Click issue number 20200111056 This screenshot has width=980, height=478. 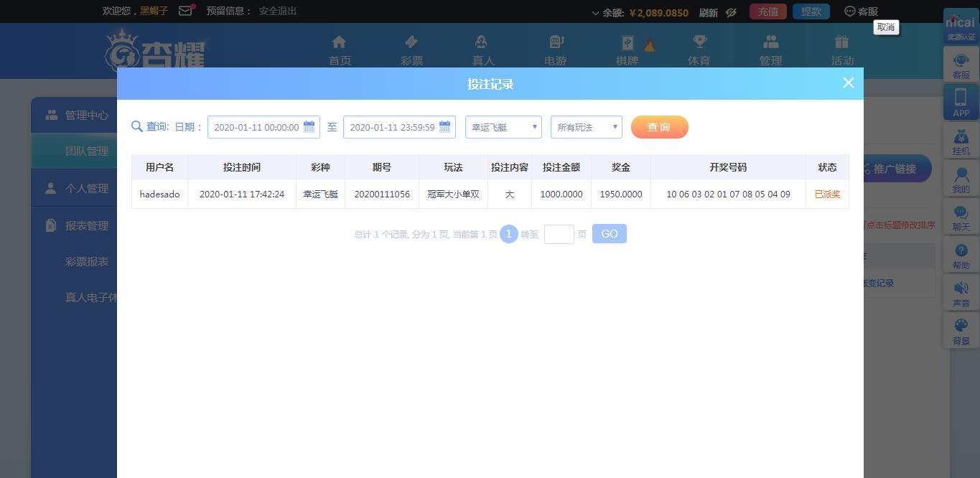click(x=382, y=194)
